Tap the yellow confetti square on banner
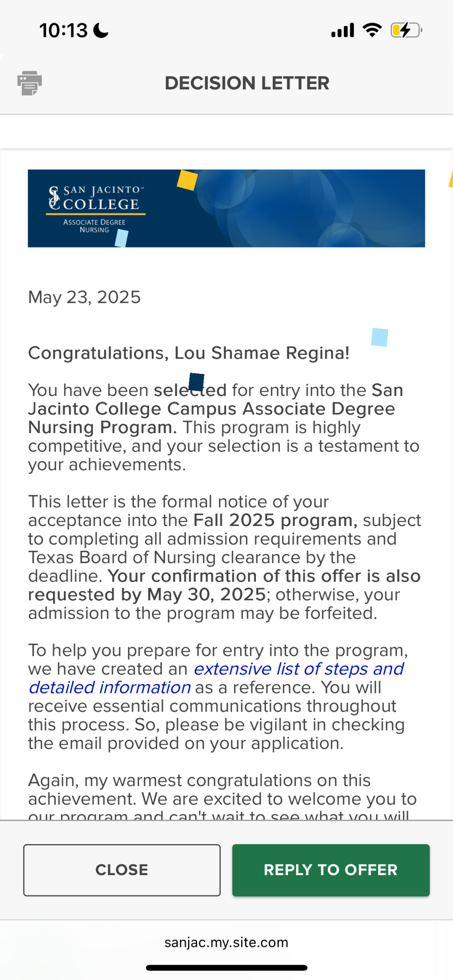This screenshot has height=980, width=453. [x=187, y=180]
